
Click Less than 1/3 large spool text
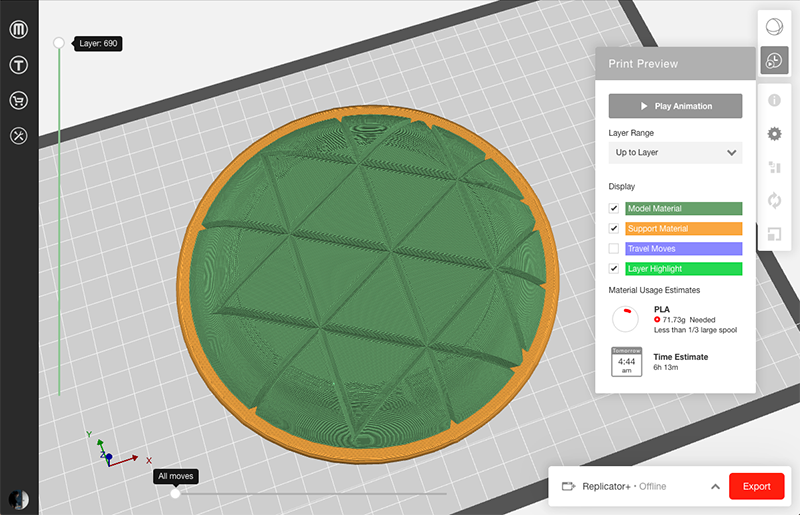click(x=695, y=330)
